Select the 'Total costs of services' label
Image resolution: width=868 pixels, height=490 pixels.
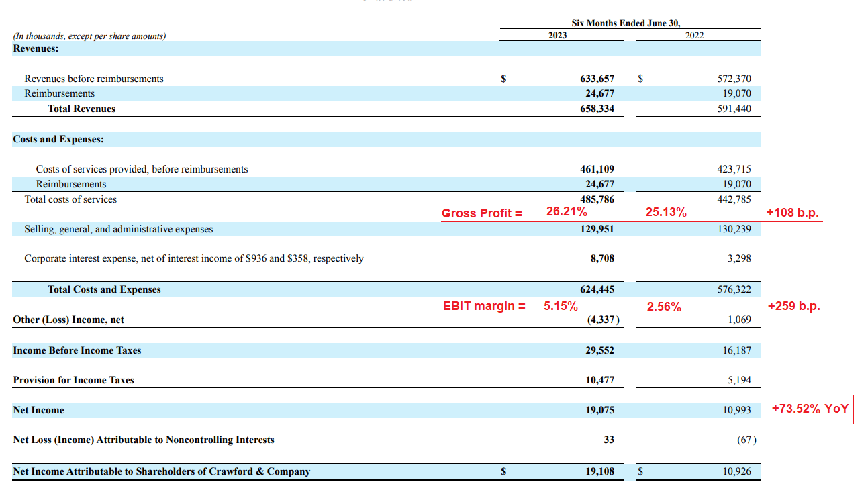tap(70, 199)
